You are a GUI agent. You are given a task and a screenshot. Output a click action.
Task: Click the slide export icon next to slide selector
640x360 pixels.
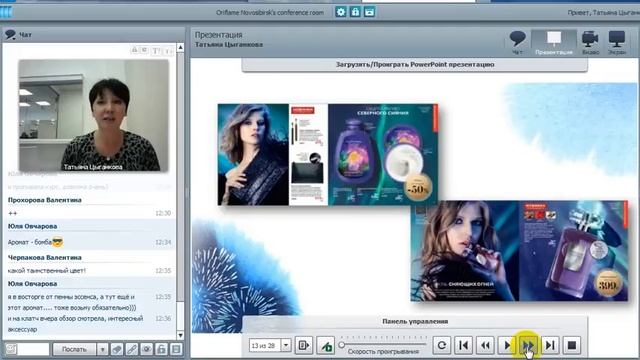click(x=304, y=346)
